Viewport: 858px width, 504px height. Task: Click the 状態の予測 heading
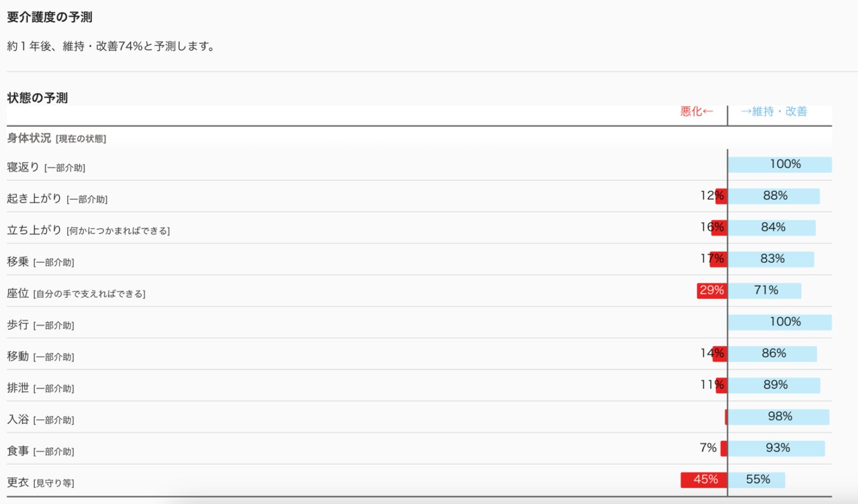click(37, 98)
